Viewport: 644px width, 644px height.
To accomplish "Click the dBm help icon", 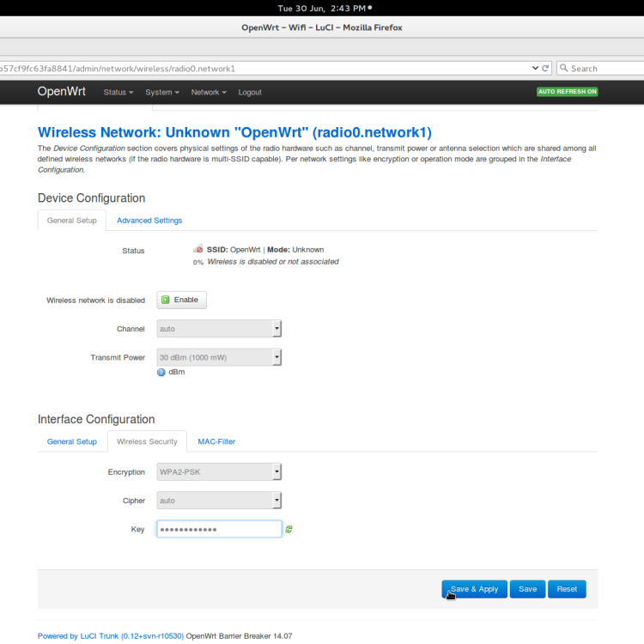I will 161,372.
